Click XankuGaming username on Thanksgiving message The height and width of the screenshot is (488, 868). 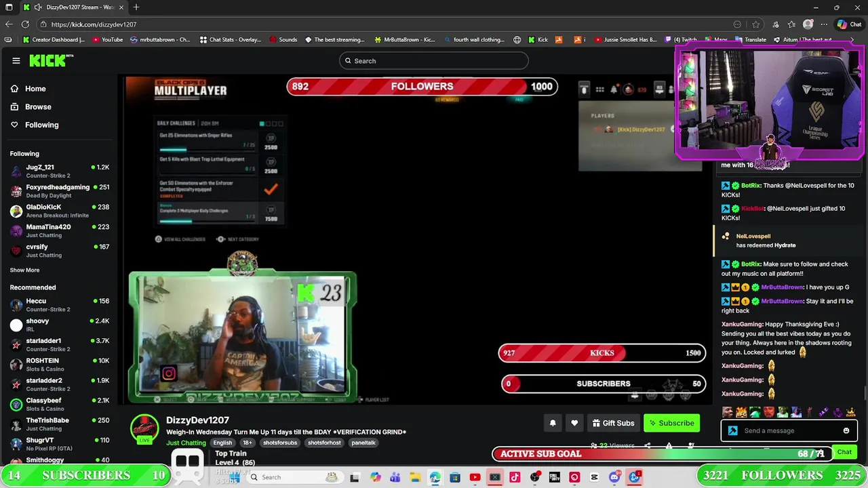click(x=743, y=325)
